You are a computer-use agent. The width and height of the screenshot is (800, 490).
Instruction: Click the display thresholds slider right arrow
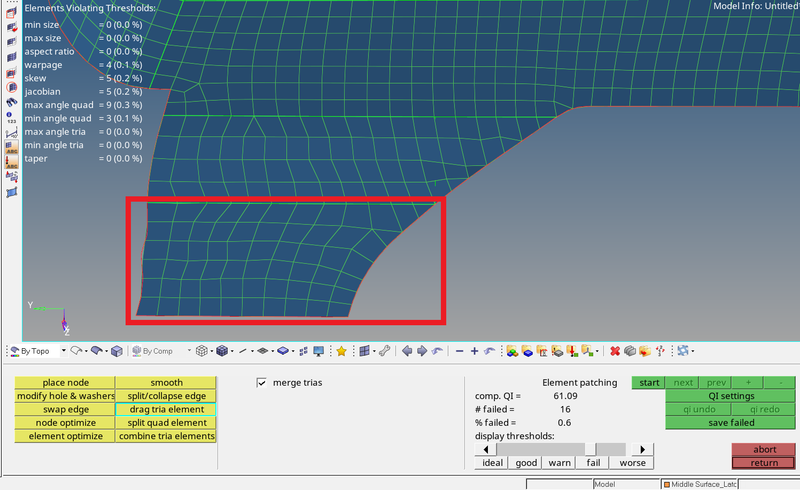pyautogui.click(x=641, y=449)
